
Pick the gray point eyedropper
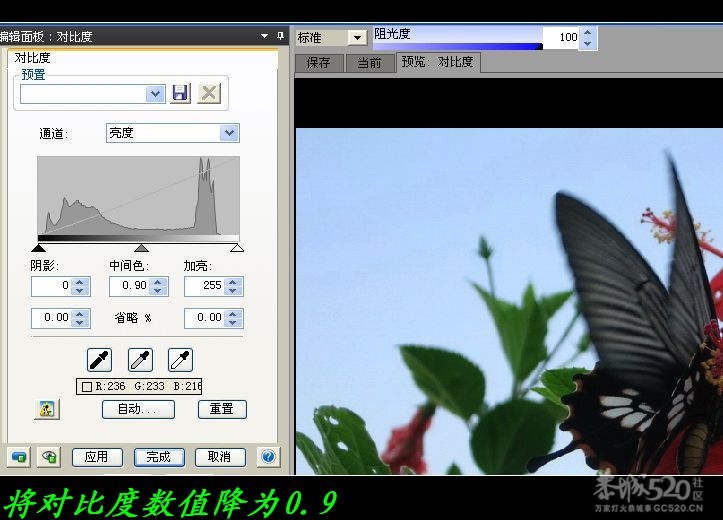[140, 360]
